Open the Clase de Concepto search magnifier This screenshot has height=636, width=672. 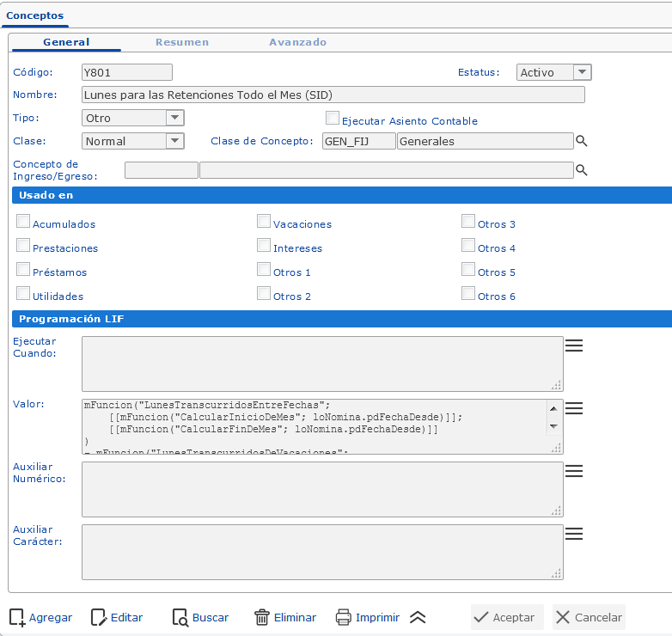click(x=582, y=141)
